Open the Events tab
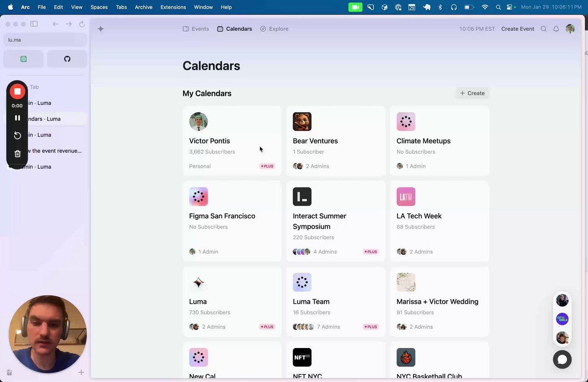Screen dimensions: 588x382 point(196,29)
